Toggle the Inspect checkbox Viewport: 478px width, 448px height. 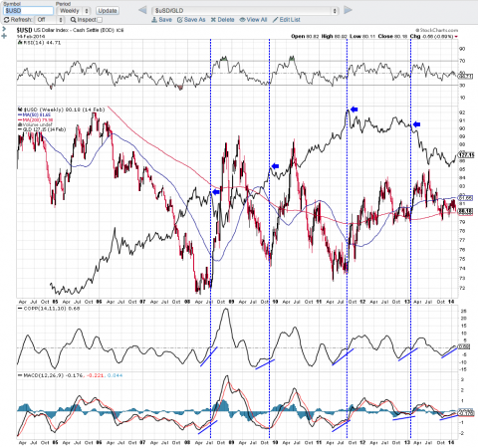99,20
